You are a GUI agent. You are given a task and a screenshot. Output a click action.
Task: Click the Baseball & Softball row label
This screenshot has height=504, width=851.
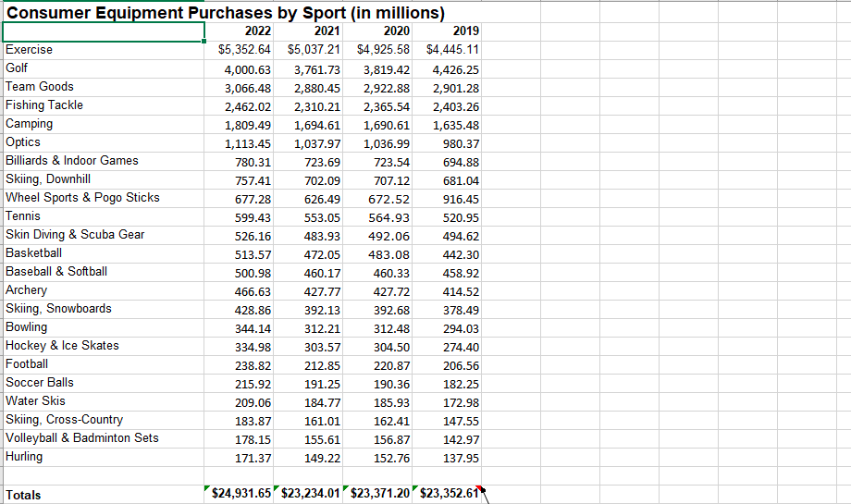[56, 271]
